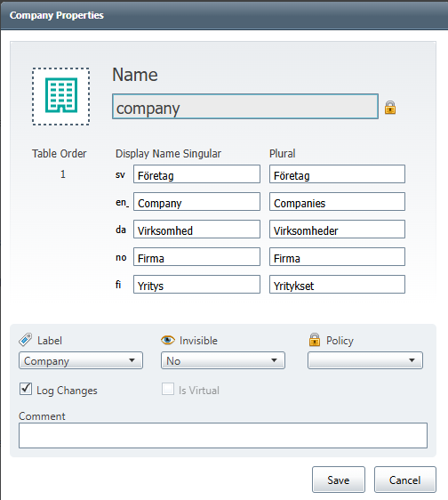Edit the Danish plural field Virksomheder

[337, 229]
